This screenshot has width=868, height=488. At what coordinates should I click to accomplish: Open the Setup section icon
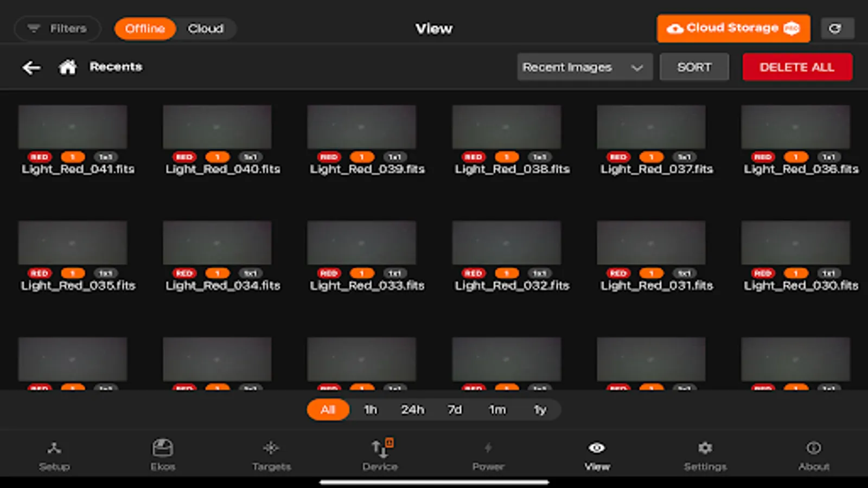54,448
